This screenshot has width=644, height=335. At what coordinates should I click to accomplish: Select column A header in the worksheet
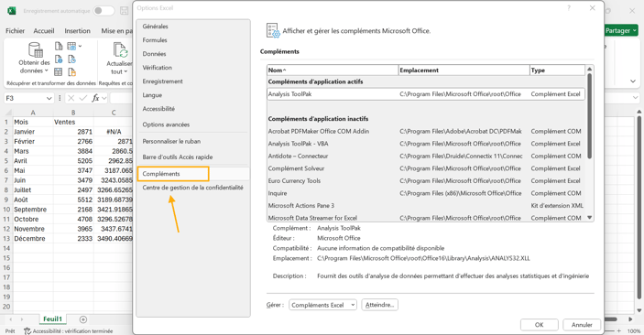pyautogui.click(x=33, y=113)
